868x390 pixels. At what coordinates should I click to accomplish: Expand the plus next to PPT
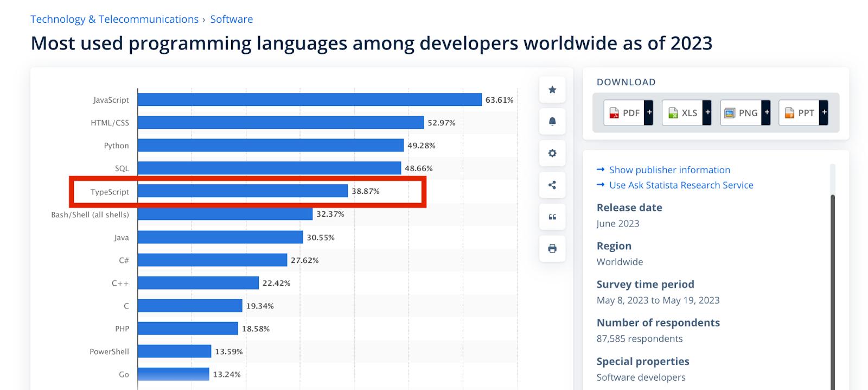click(x=824, y=113)
